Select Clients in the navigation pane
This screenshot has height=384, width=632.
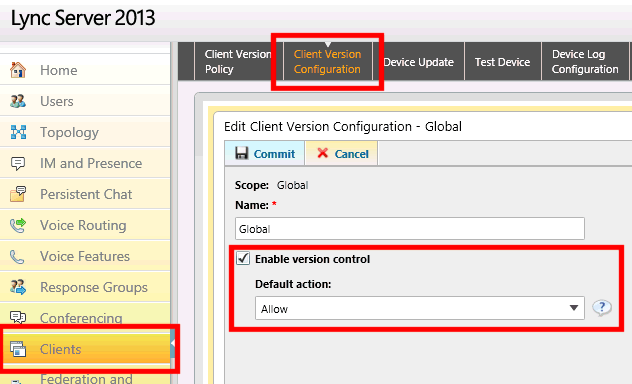[x=85, y=349]
